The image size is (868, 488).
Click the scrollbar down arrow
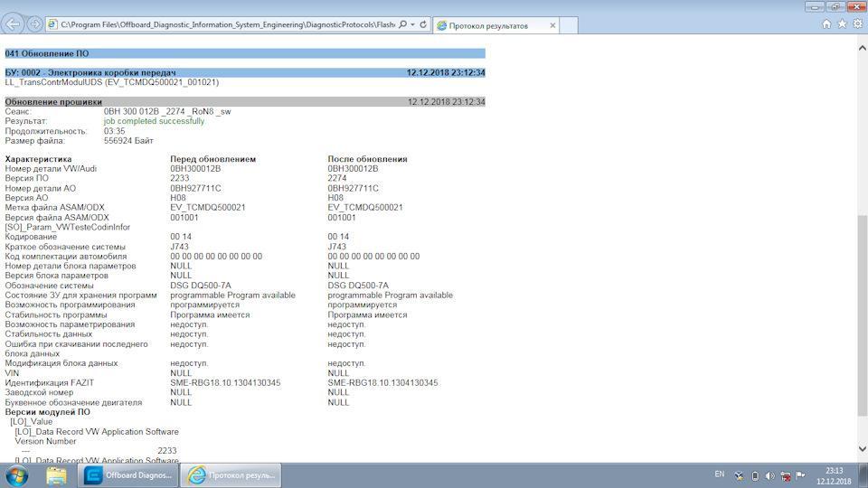click(x=862, y=449)
